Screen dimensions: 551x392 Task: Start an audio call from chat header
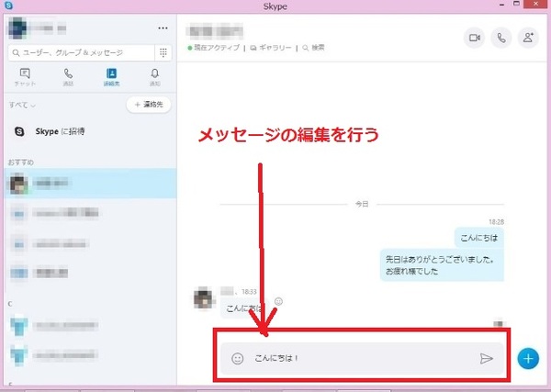point(501,38)
